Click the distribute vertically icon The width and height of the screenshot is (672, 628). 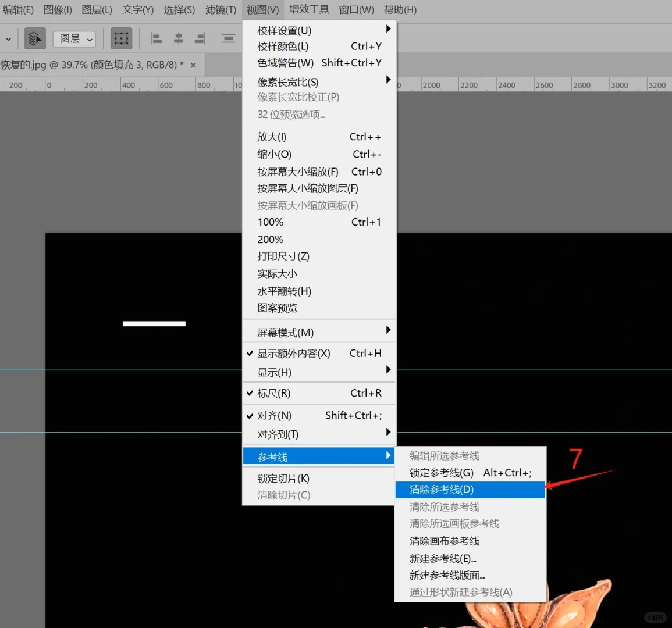click(229, 39)
